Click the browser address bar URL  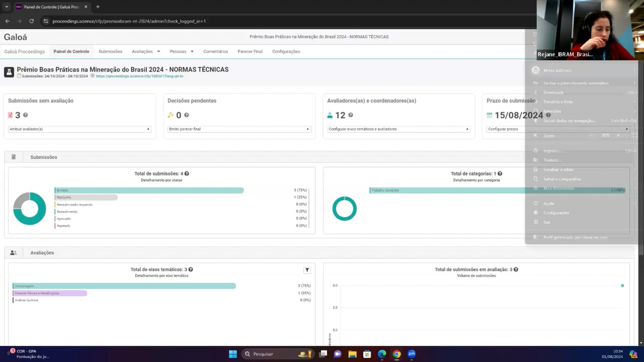129,21
